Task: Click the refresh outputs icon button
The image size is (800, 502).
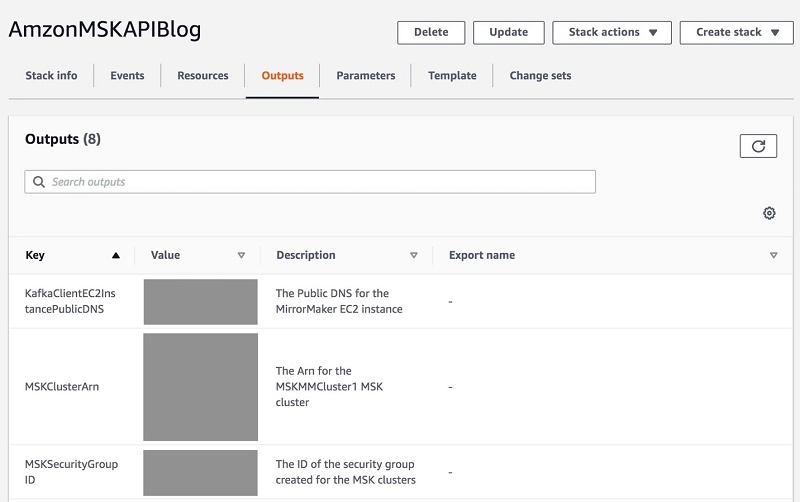Action: click(x=758, y=146)
